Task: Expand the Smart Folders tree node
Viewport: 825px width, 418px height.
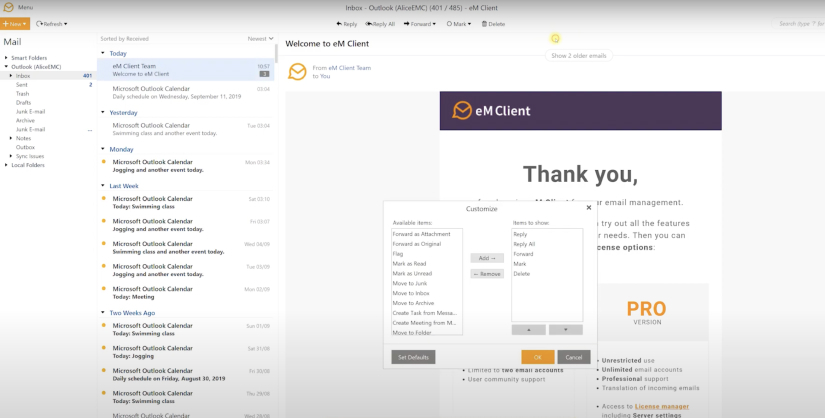Action: pos(6,57)
